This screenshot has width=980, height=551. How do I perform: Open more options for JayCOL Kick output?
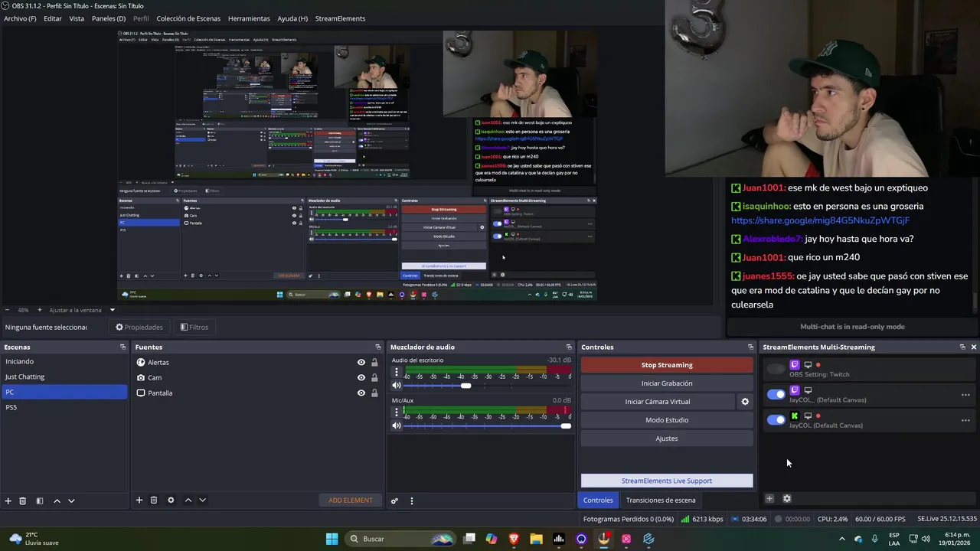[x=965, y=420]
